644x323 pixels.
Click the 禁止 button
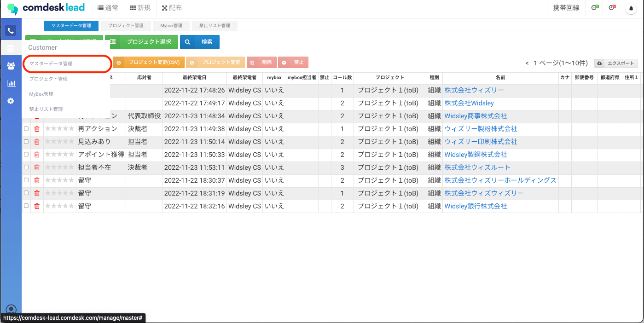293,62
